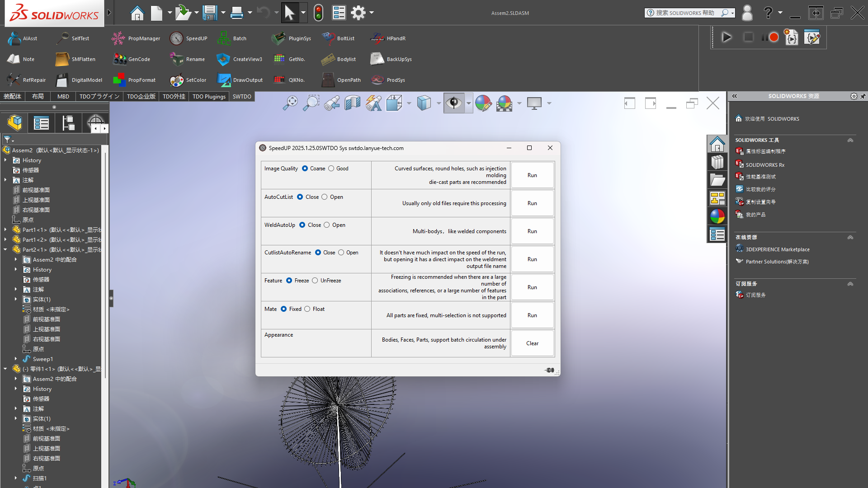Set Feature option to UnFreeze
868x488 pixels.
[315, 281]
